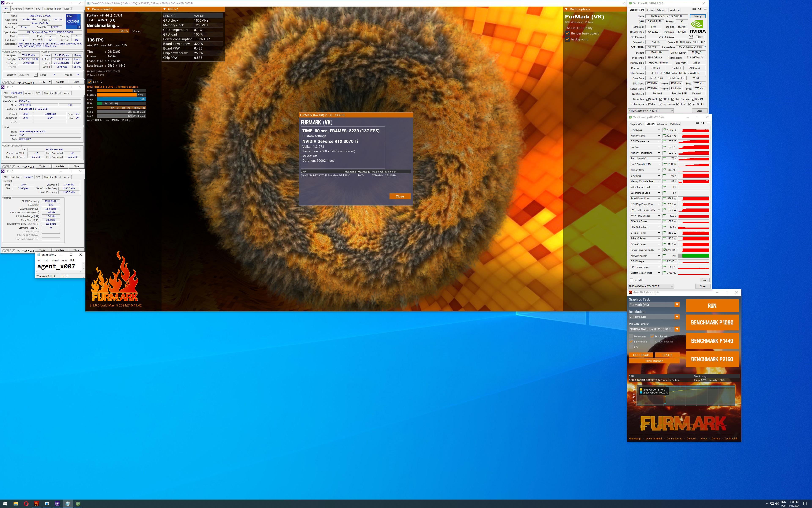Click the FurMark flame logo in demo monitor
This screenshot has width=812, height=508.
pyautogui.click(x=114, y=276)
